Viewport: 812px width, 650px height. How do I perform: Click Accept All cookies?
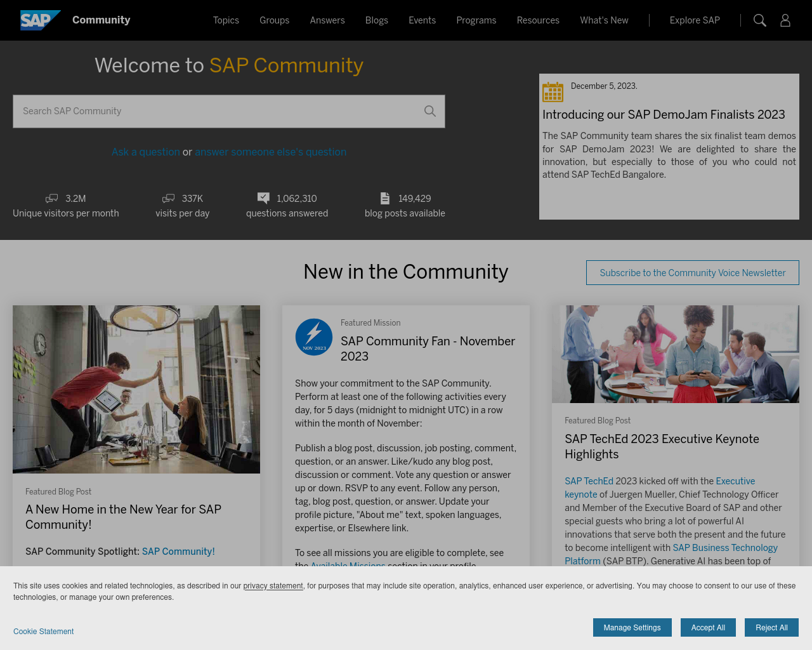point(708,627)
